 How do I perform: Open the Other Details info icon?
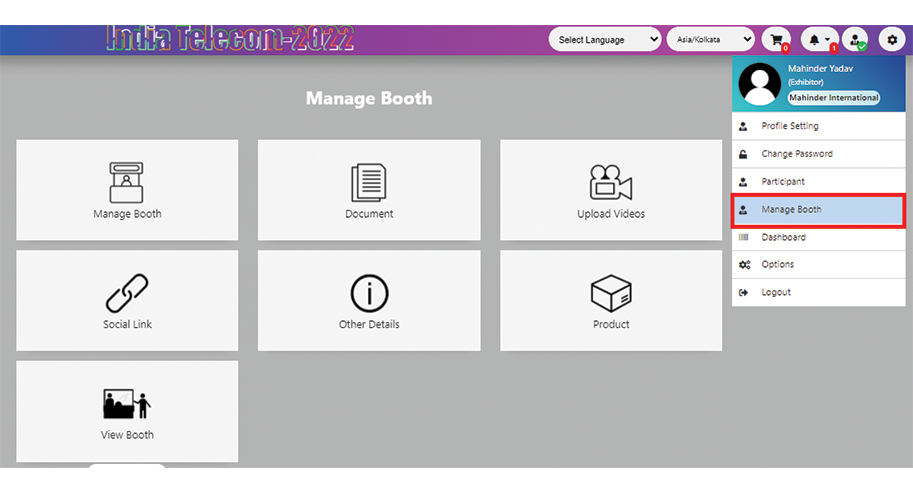369,293
